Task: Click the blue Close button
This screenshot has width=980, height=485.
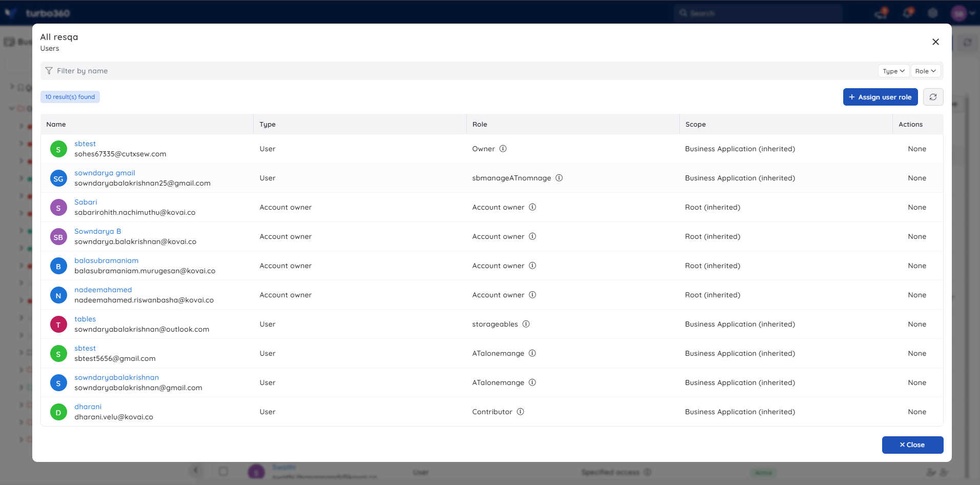Action: pos(912,445)
